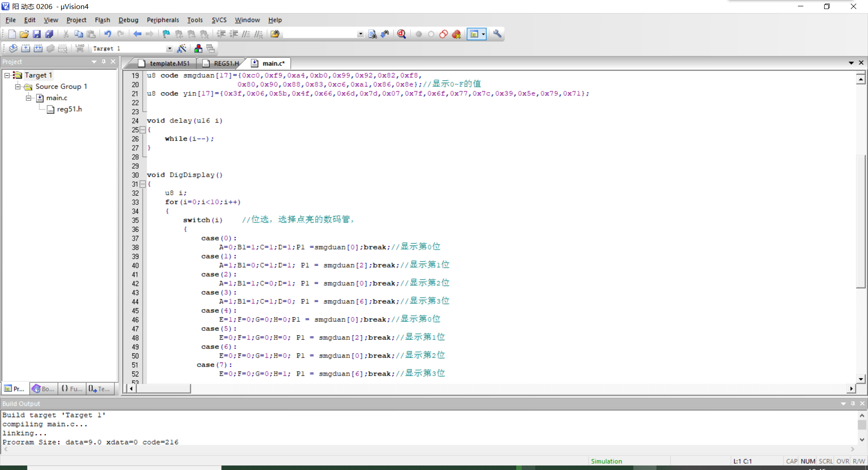
Task: Switch to the Books panel tab
Action: coord(43,389)
